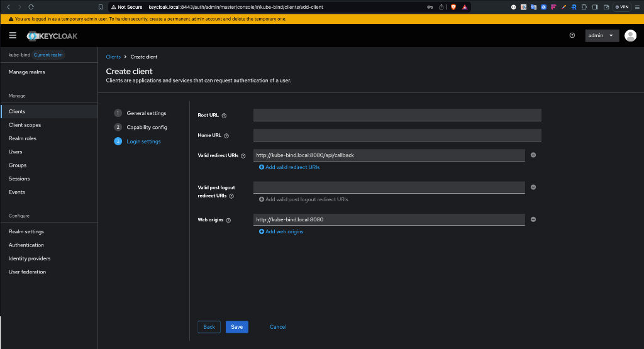Open the password key icon in address bar
Viewport: 644px width, 349px height.
pos(430,7)
